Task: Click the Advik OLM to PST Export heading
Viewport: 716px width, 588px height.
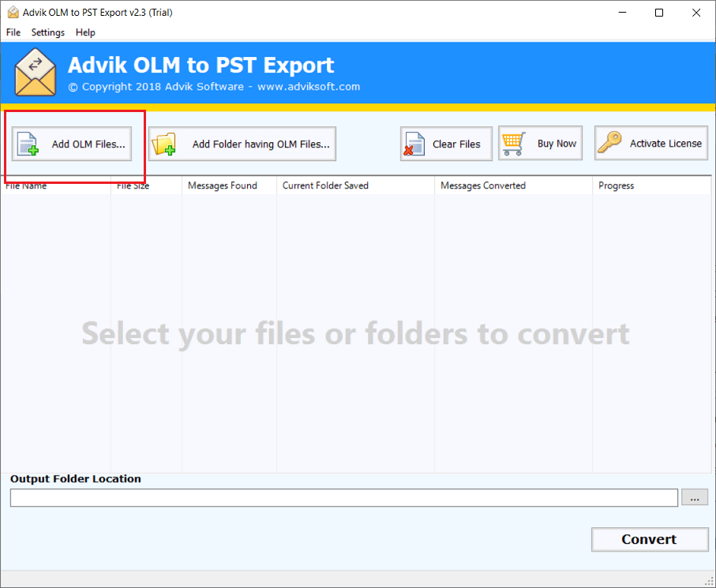Action: tap(201, 65)
